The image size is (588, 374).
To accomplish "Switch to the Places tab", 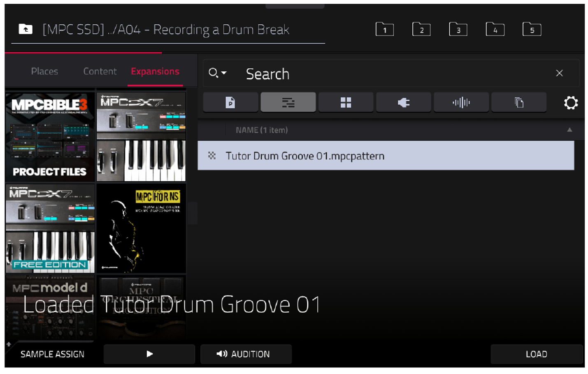I will point(44,71).
